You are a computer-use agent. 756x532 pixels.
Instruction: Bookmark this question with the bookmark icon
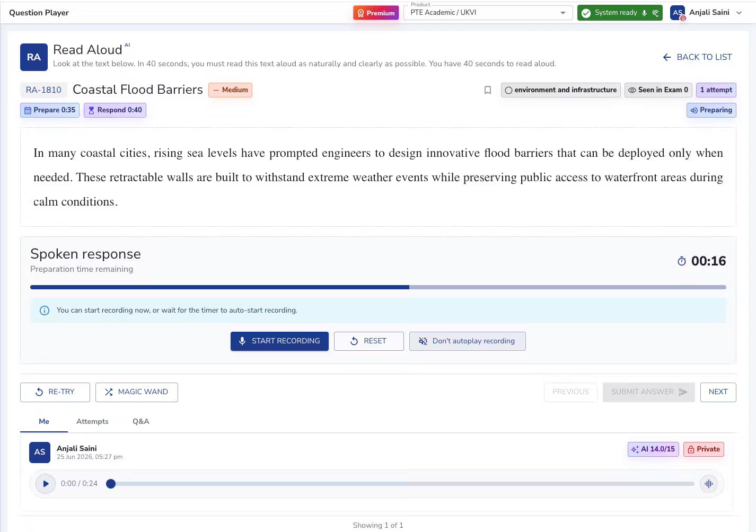tap(488, 90)
